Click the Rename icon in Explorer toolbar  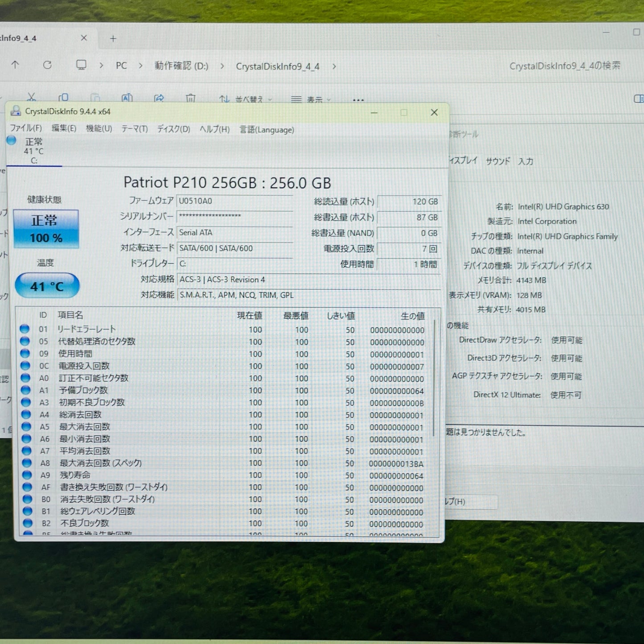click(127, 98)
